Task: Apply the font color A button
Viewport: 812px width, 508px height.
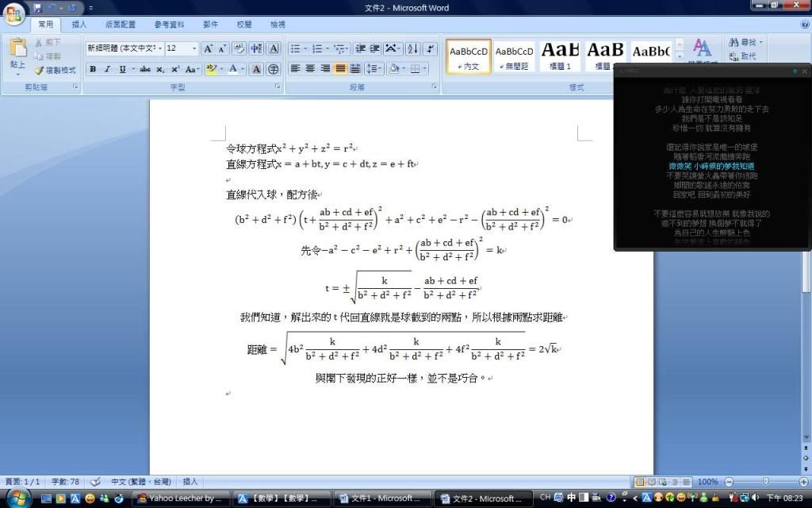Action: 233,69
